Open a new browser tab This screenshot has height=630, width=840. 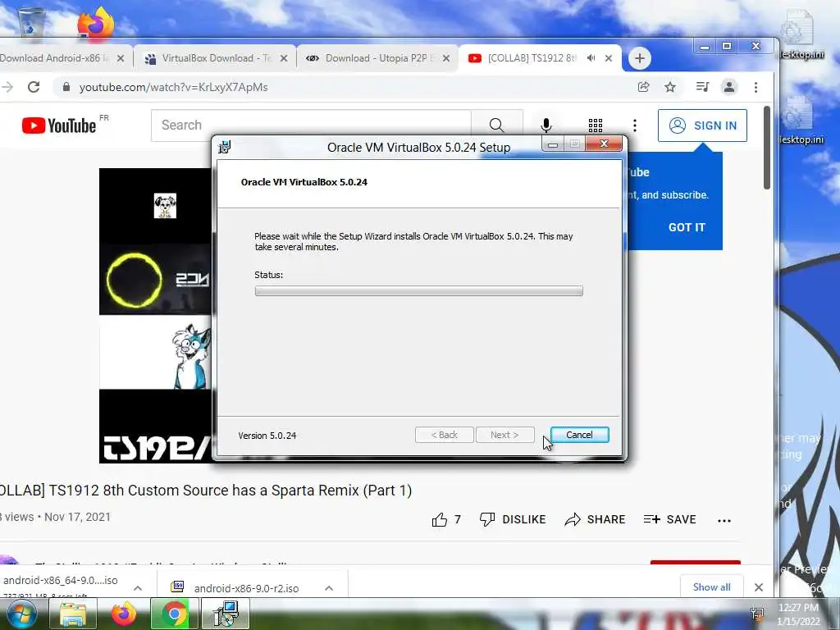coord(640,58)
